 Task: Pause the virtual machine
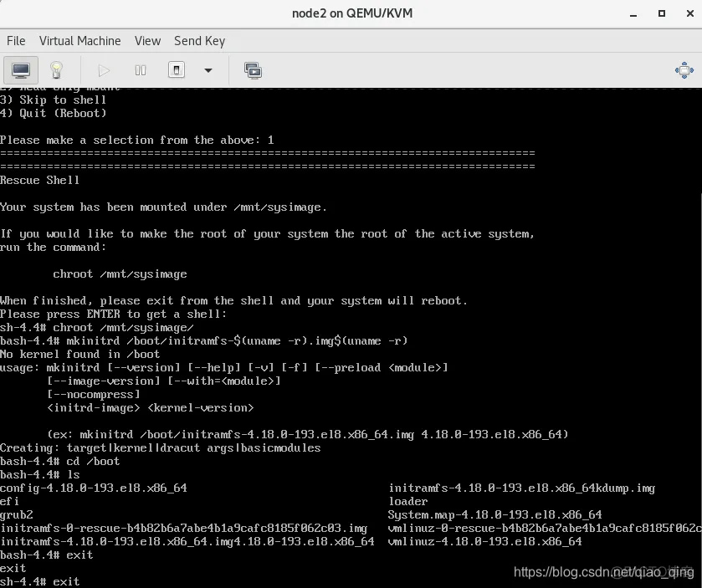[140, 70]
